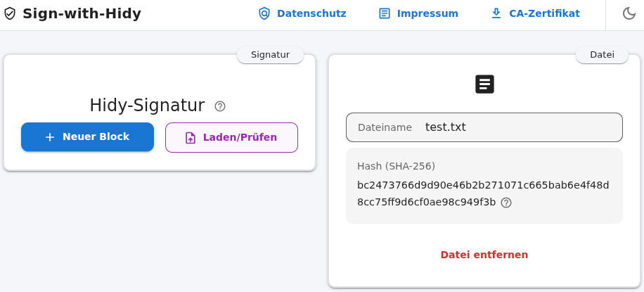Click the Sign-with-Hidy title

(82, 13)
